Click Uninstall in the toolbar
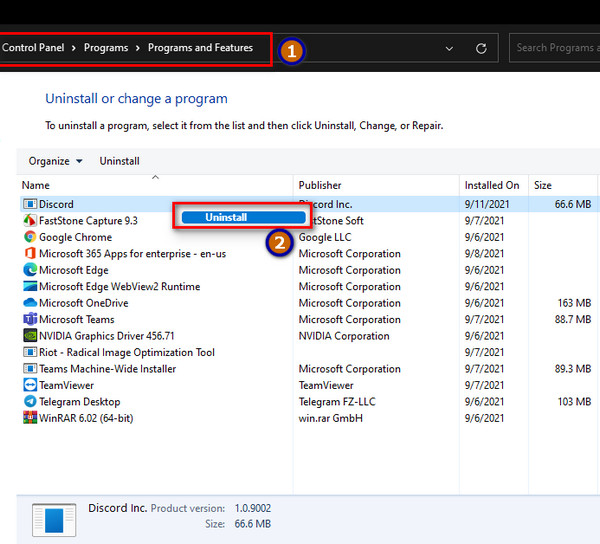Viewport: 600px width, 544px height. (x=119, y=161)
